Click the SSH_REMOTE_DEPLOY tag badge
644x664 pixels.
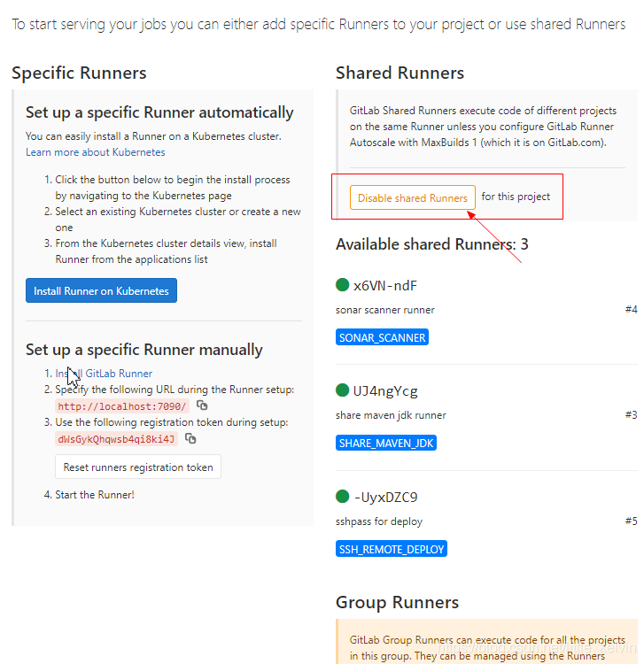[391, 549]
